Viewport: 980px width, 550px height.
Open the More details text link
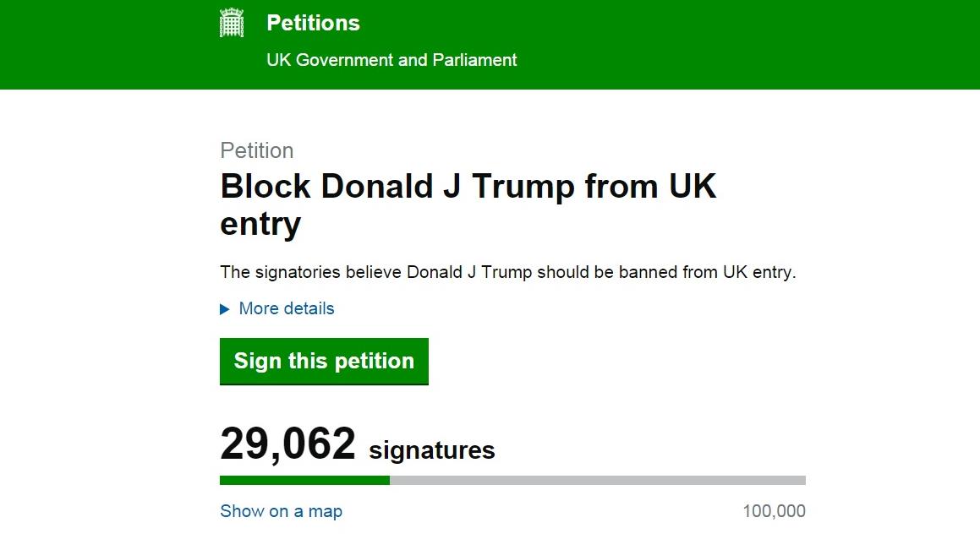287,308
